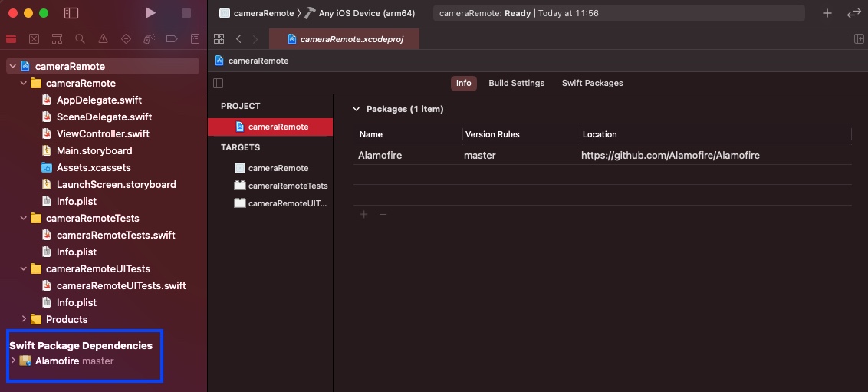The image size is (868, 392).
Task: Switch to the Swift Packages tab
Action: click(592, 83)
